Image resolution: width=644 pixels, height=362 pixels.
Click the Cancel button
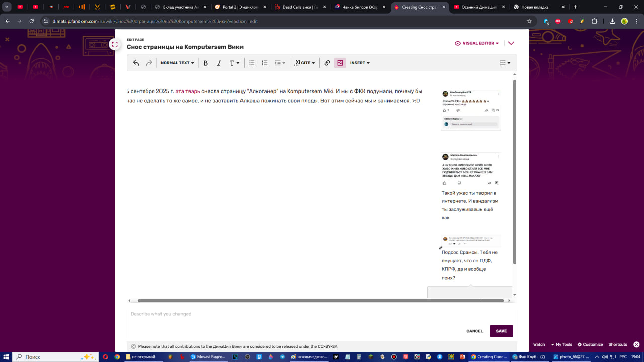tap(474, 331)
